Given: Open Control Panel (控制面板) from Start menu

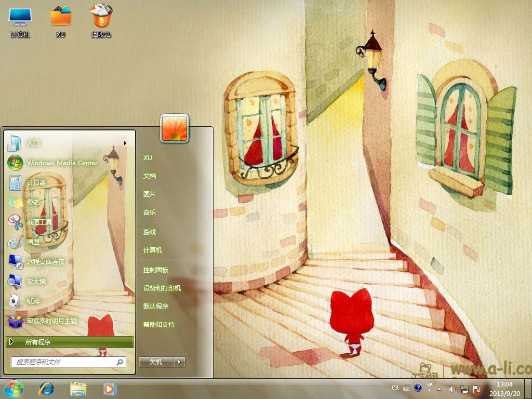Looking at the screenshot, I should point(156,270).
